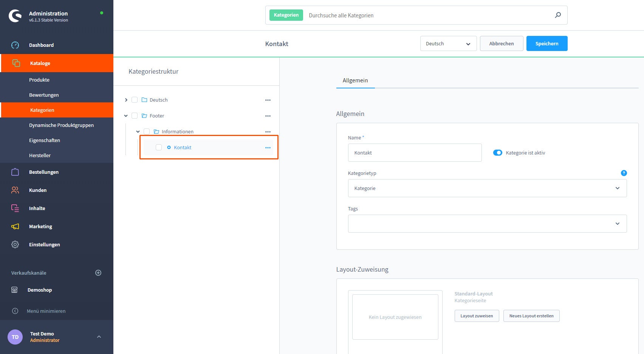Open the Einstellungen gear icon
Screen dimensions: 644x354
pos(15,244)
